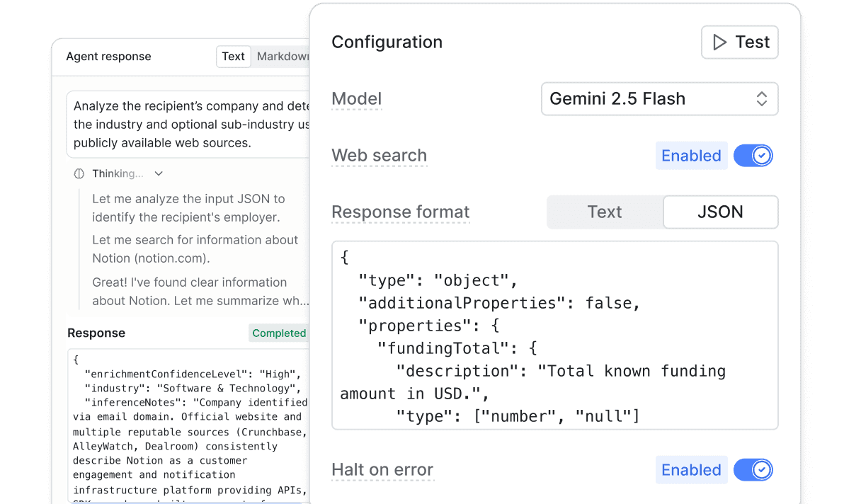Select JSON response format
This screenshot has width=861, height=504.
(720, 212)
